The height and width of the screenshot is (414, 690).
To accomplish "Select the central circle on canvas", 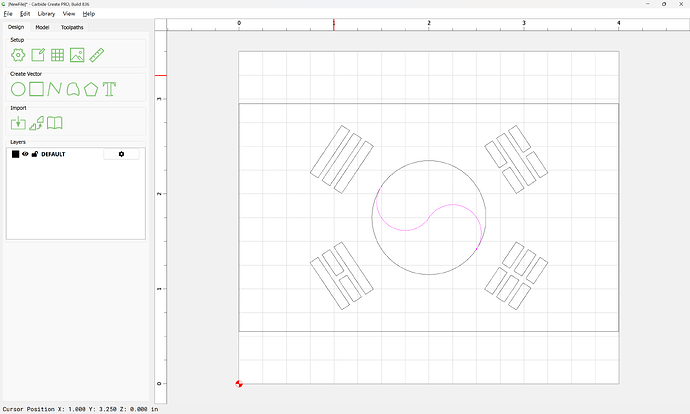I will pyautogui.click(x=429, y=161).
